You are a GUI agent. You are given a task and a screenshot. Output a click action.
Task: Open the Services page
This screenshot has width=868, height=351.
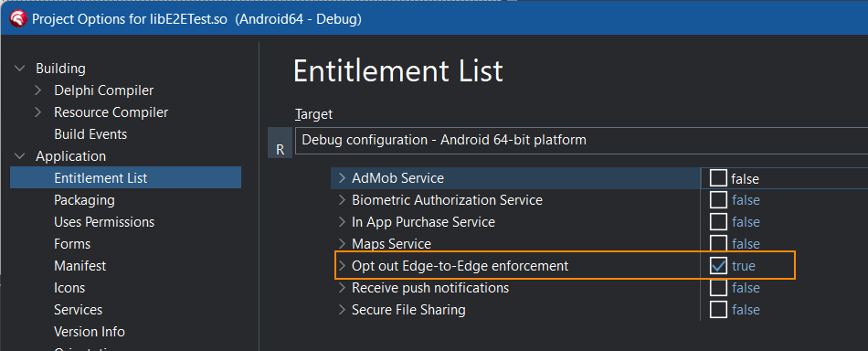pos(78,310)
